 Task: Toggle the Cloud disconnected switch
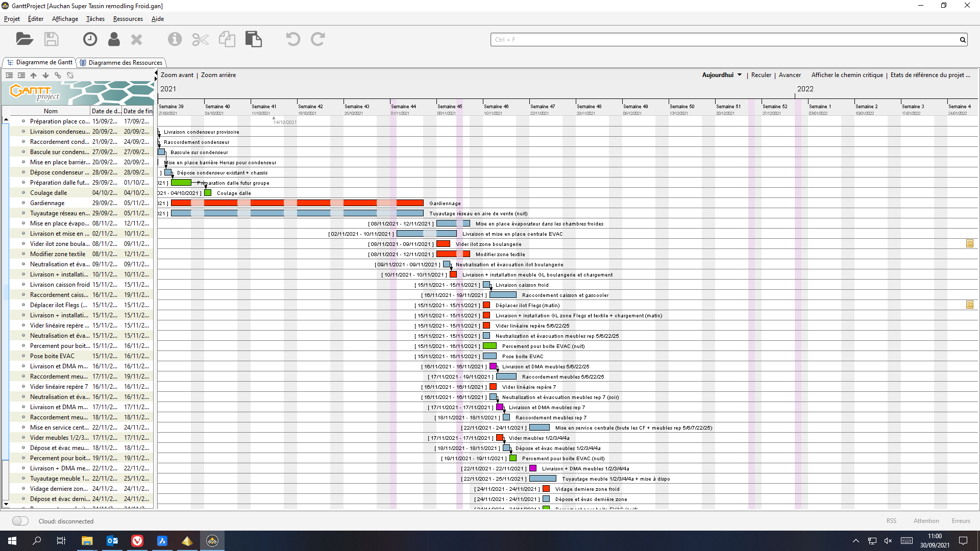pos(20,521)
